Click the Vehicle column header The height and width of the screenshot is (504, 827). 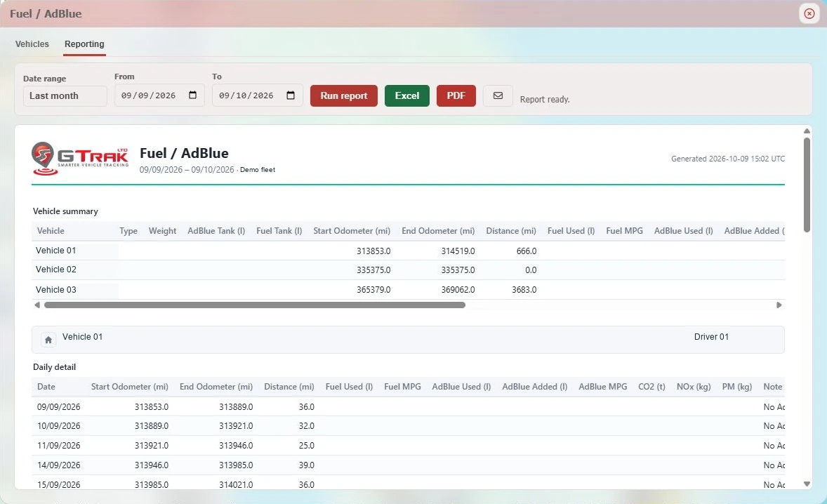click(51, 231)
